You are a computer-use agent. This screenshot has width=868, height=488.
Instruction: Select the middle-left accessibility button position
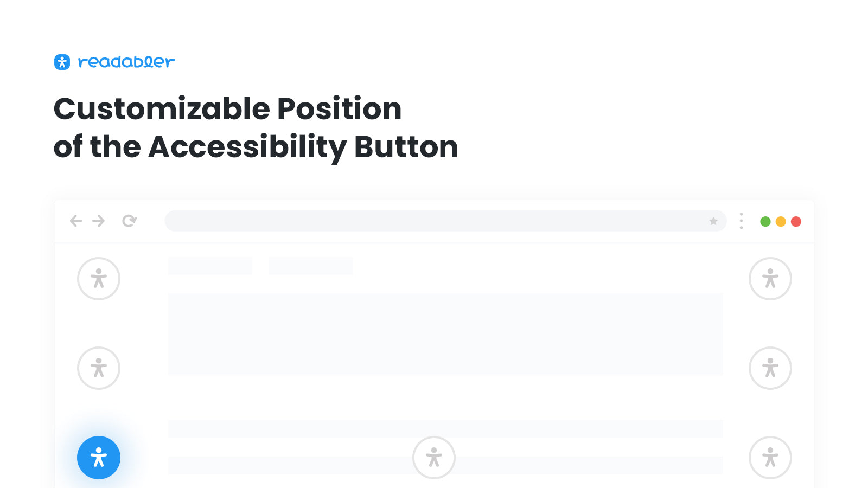99,368
